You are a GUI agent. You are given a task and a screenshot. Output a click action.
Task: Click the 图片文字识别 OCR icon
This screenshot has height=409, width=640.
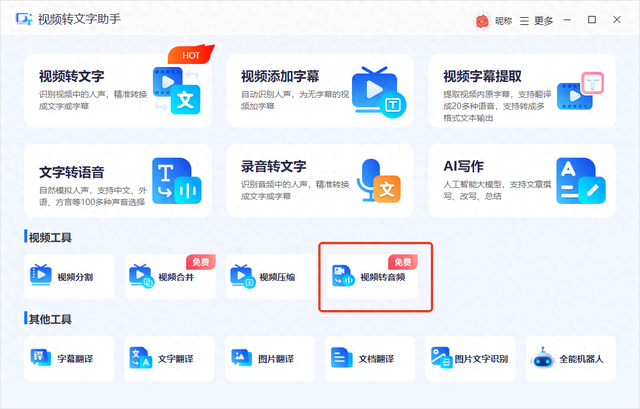click(x=442, y=358)
